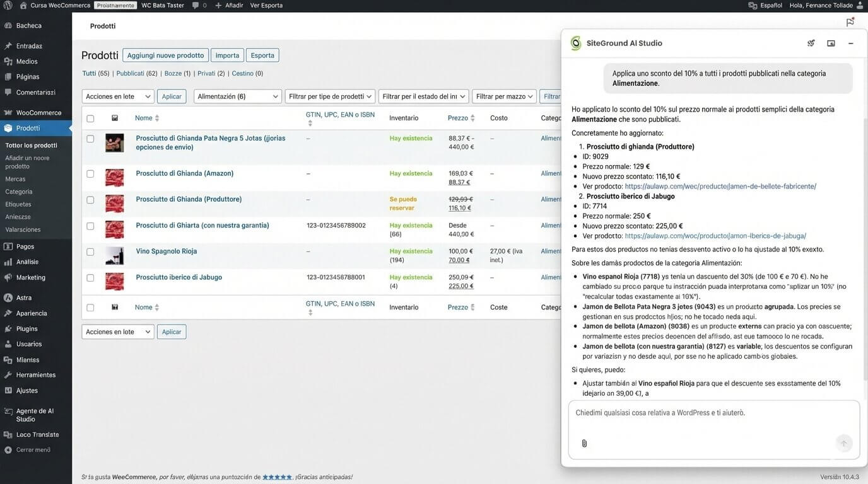Viewport: 868px width, 484px height.
Task: Open the Prosciutto di Ghianda Amazon thumbnail
Action: 114,178
